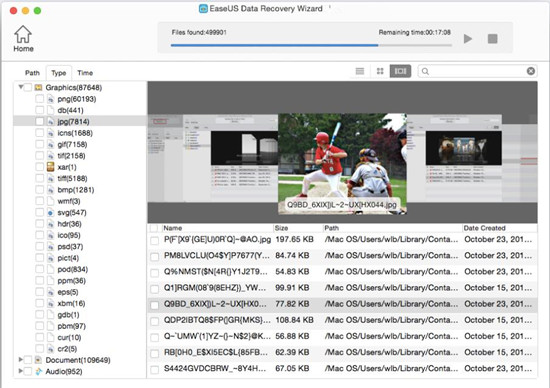
Task: Switch to list view icon
Action: [x=360, y=71]
